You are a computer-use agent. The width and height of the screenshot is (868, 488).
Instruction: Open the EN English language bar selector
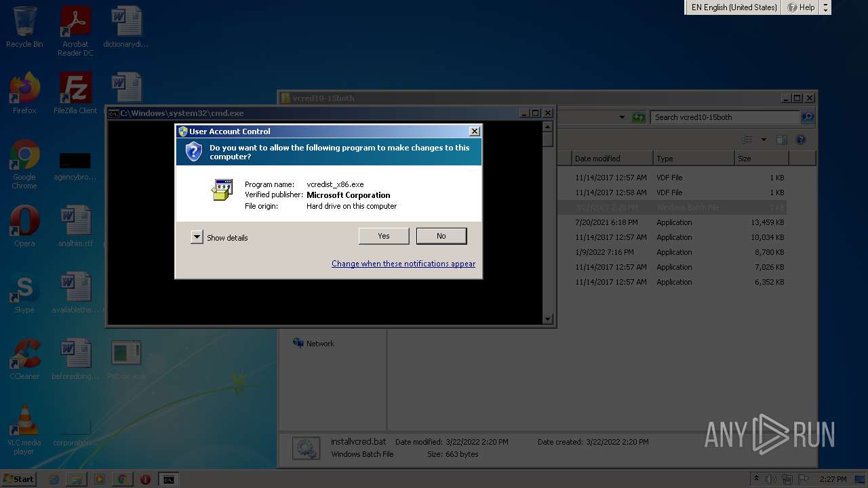(x=734, y=7)
